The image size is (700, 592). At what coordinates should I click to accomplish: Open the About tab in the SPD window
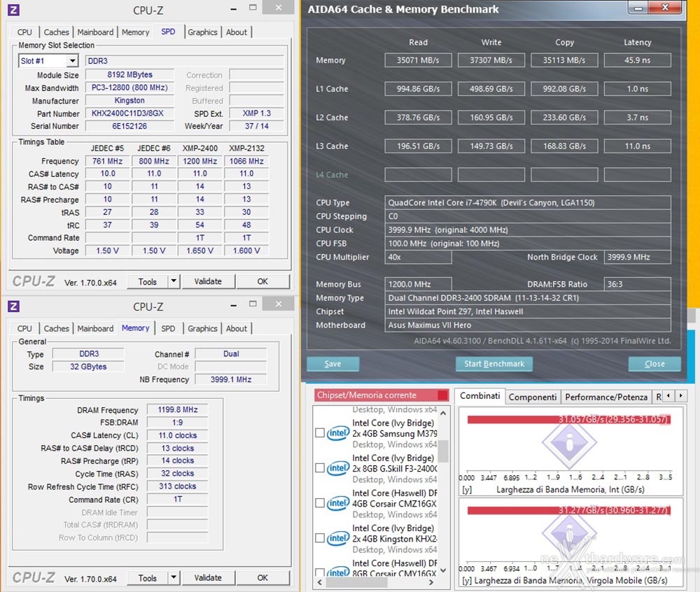tap(236, 32)
